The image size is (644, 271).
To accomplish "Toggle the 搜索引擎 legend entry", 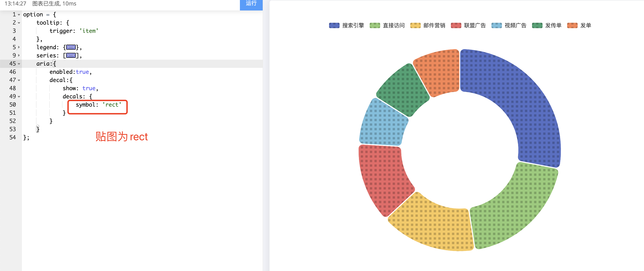I will pos(353,25).
